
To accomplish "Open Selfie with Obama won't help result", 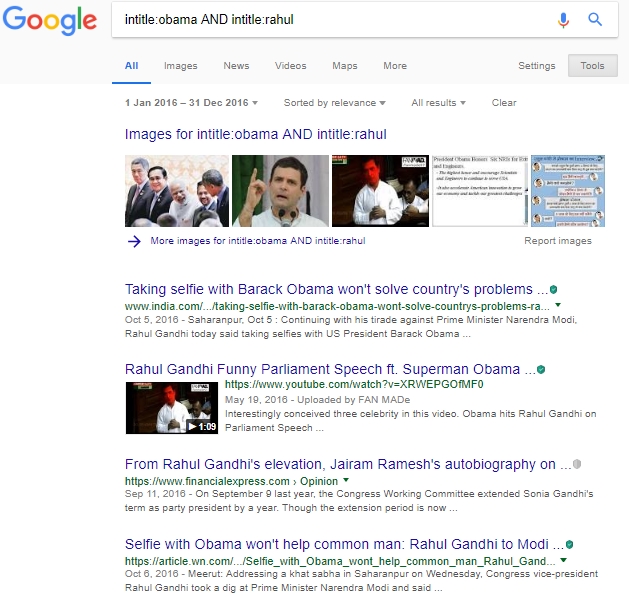I will pyautogui.click(x=344, y=544).
